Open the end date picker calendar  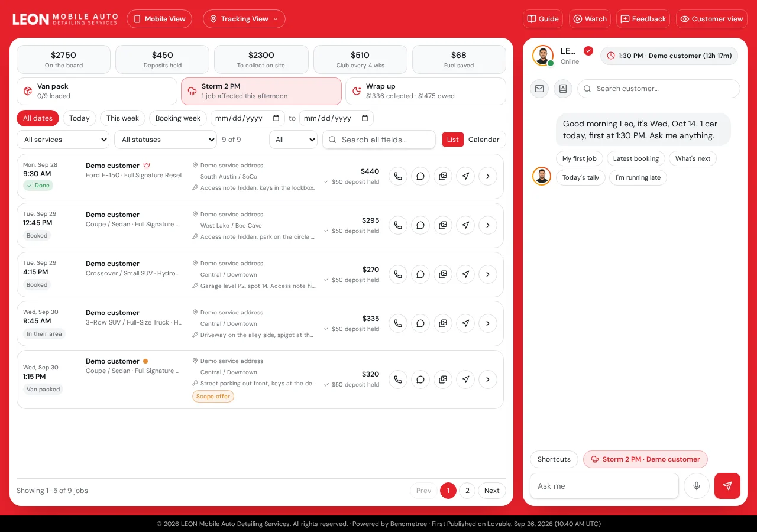click(365, 118)
